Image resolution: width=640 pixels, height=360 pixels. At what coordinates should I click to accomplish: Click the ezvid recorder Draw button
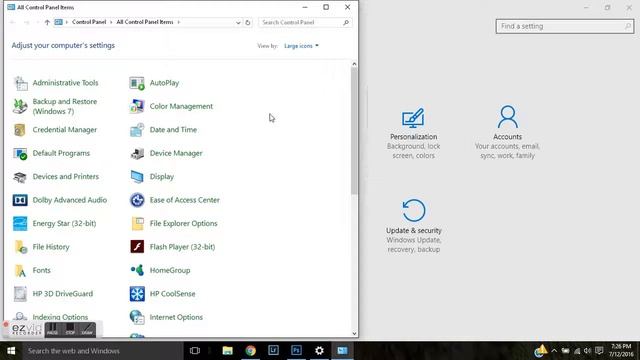click(87, 329)
